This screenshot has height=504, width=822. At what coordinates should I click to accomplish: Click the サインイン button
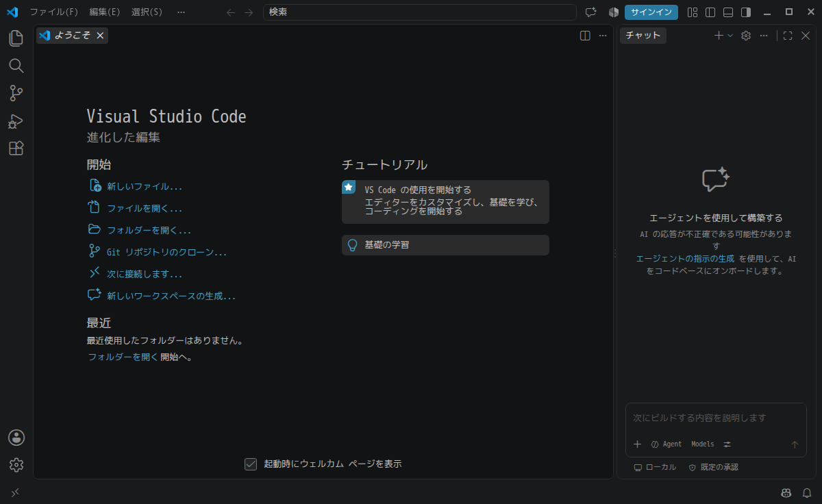[651, 12]
